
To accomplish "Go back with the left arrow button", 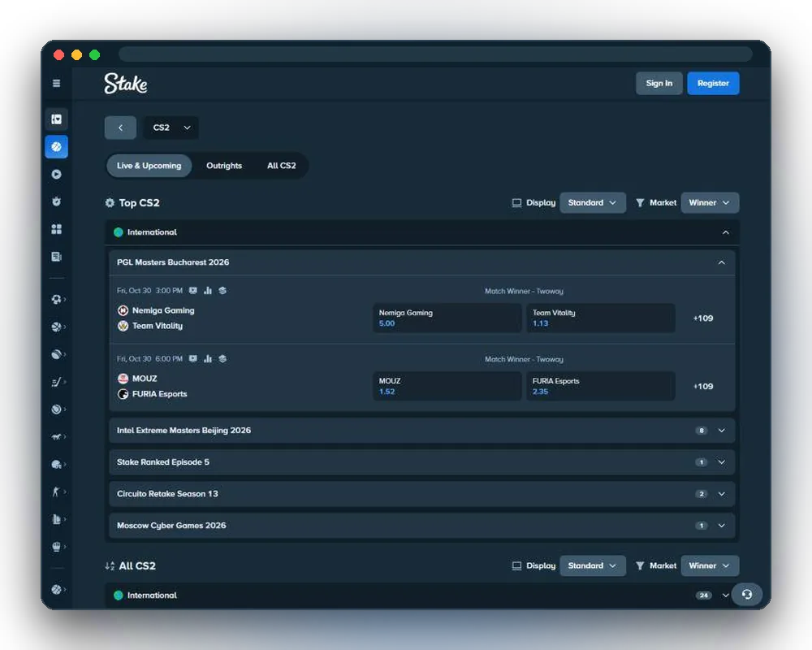I will [x=120, y=128].
